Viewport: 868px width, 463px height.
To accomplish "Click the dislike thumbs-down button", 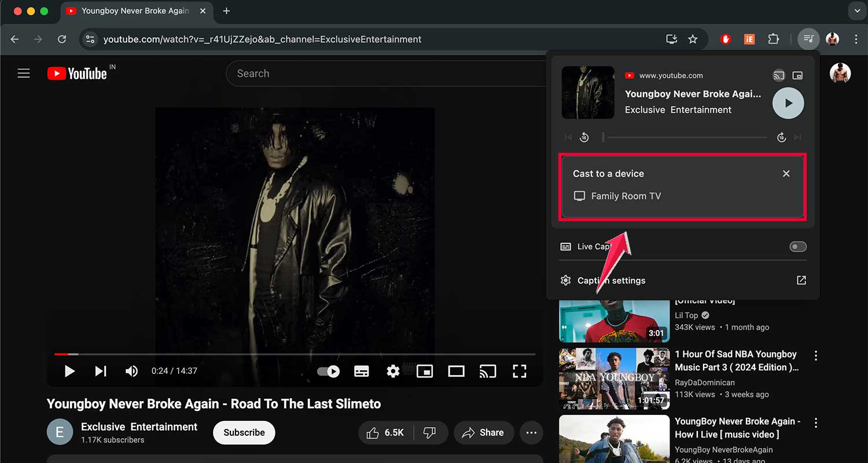I will click(429, 432).
